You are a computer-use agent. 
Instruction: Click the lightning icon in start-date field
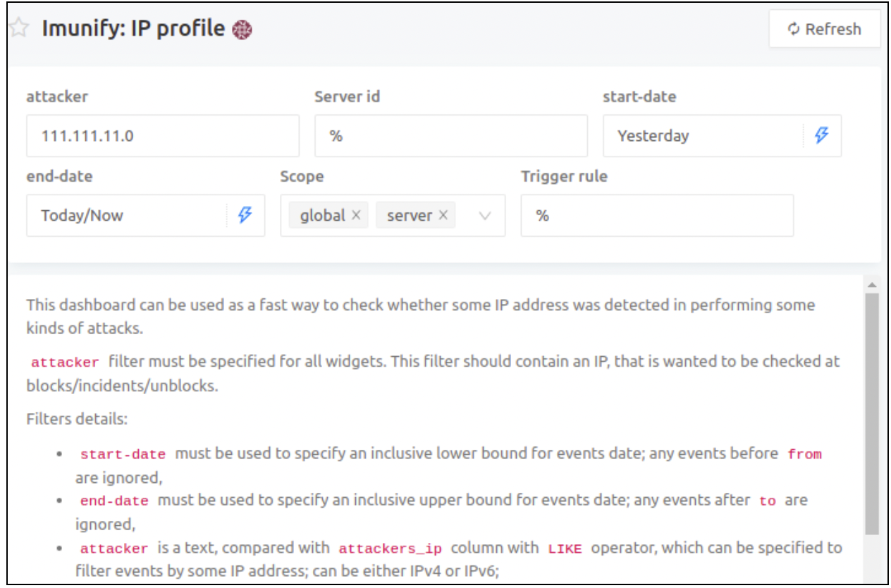tap(821, 135)
